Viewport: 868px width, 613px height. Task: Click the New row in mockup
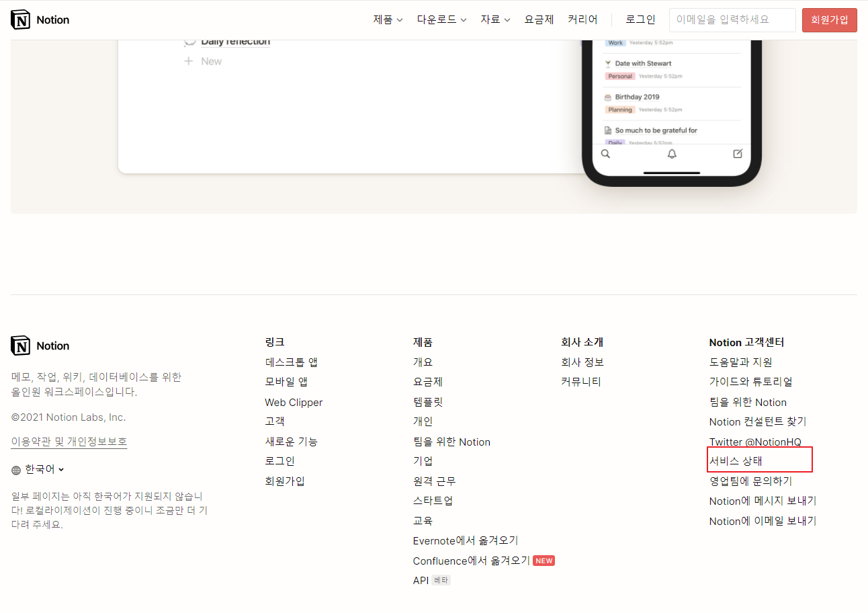pos(203,61)
